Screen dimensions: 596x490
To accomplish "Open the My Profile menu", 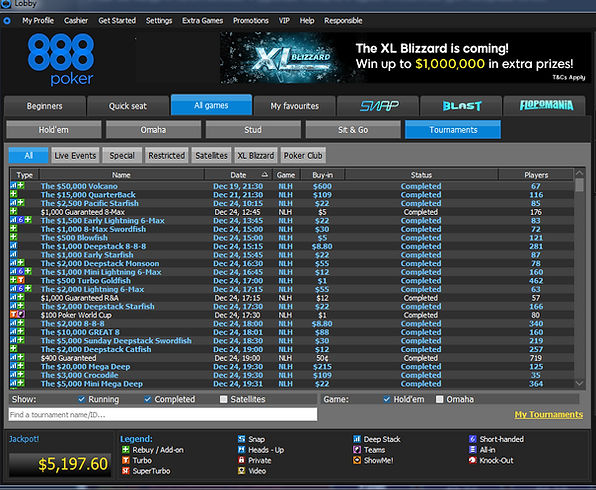I will (38, 21).
